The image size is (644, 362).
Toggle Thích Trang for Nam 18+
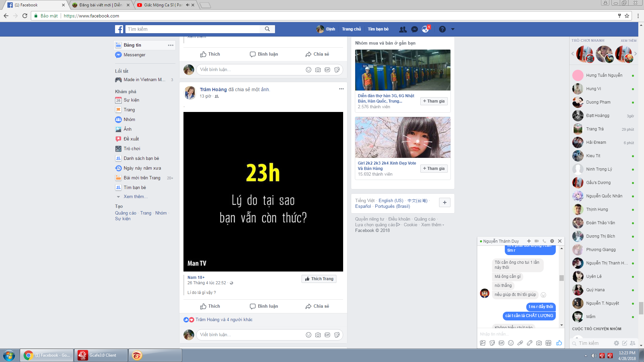tap(319, 279)
